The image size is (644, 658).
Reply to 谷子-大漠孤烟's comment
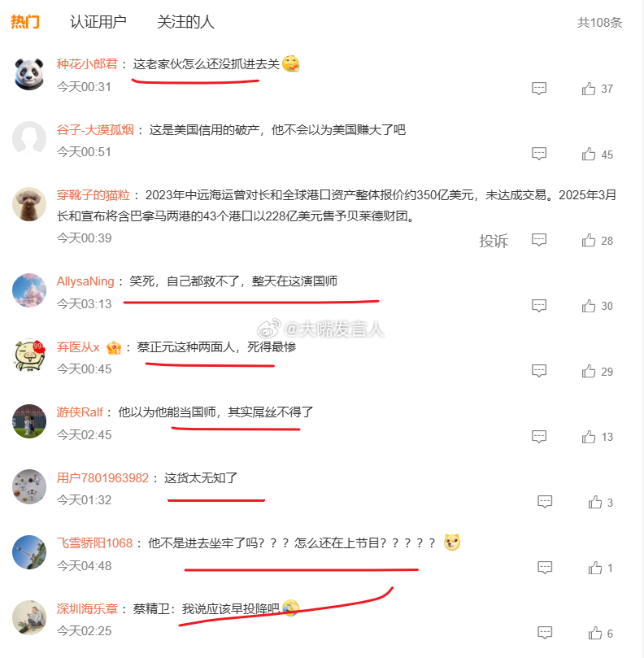pos(539,154)
